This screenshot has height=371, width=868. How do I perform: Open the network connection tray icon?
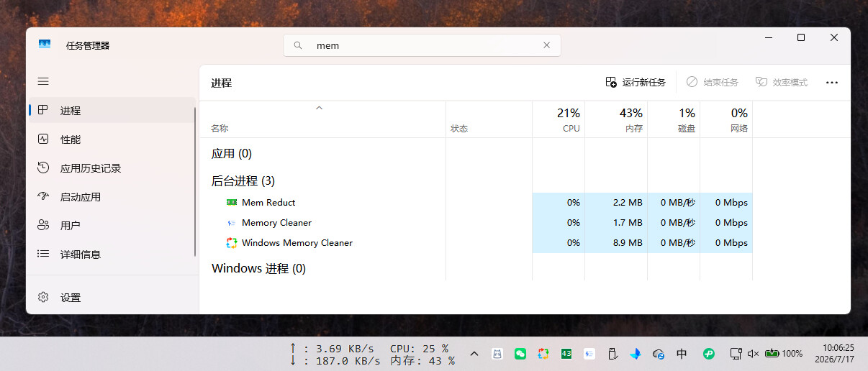pyautogui.click(x=736, y=354)
